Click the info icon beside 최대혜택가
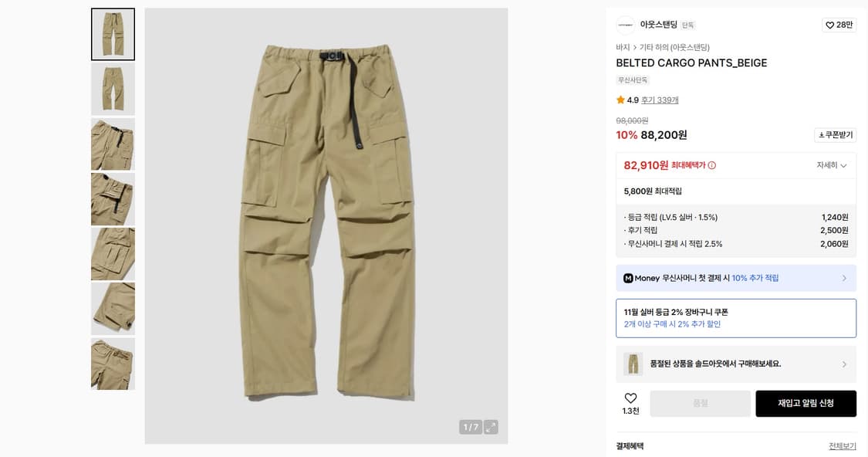The image size is (868, 457). (712, 165)
